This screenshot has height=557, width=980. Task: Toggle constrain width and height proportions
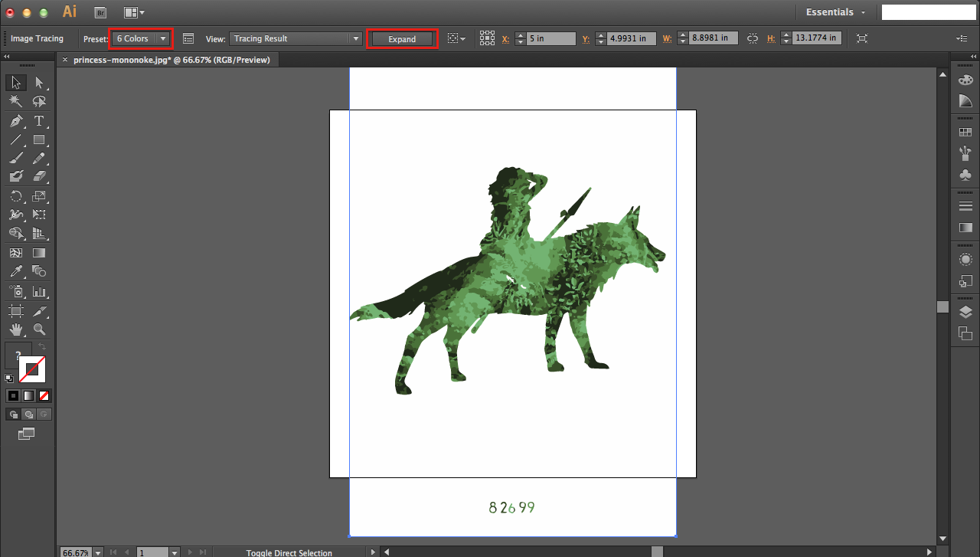[x=752, y=38]
